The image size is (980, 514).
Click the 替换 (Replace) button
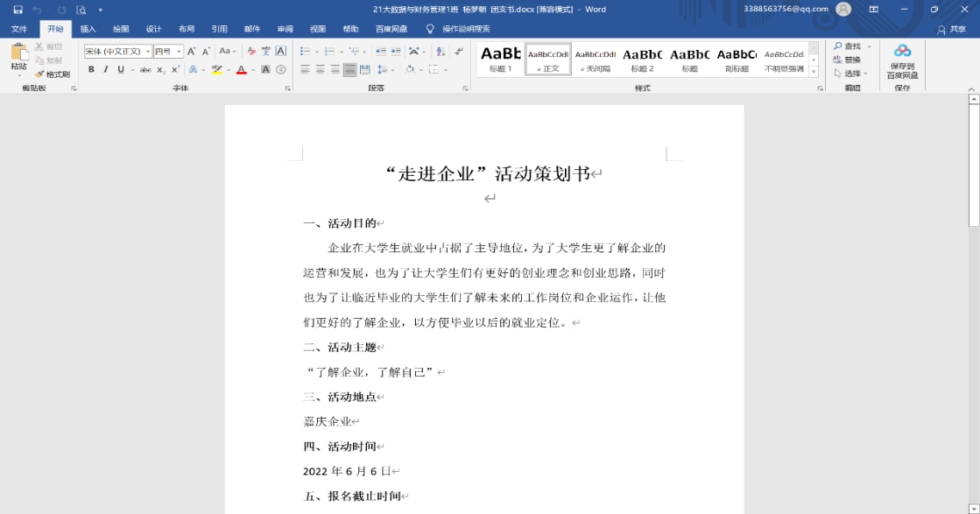(847, 60)
